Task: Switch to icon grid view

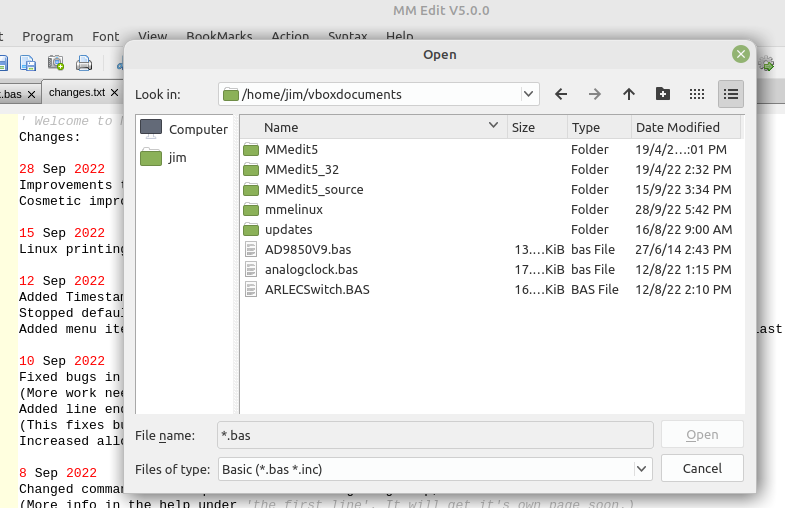Action: (x=697, y=94)
